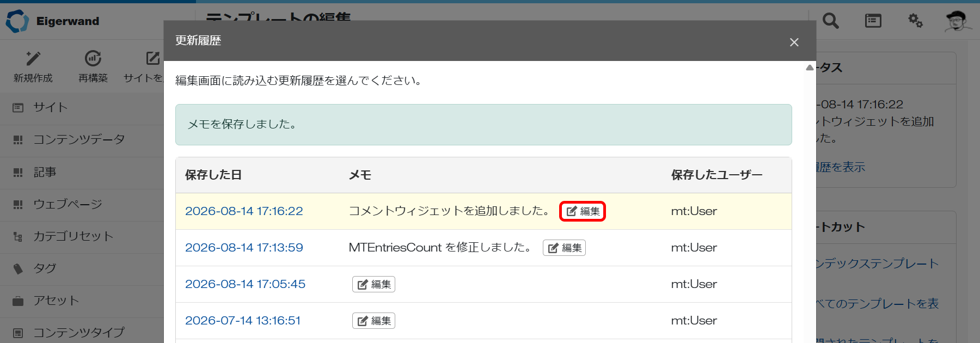Click the dialog scrollbar up arrow
The height and width of the screenshot is (343, 980).
[x=810, y=68]
